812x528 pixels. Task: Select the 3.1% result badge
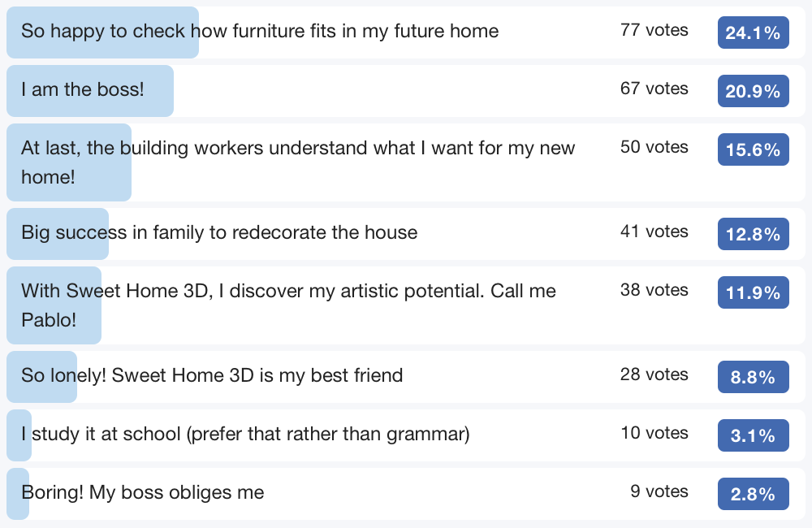click(x=753, y=435)
